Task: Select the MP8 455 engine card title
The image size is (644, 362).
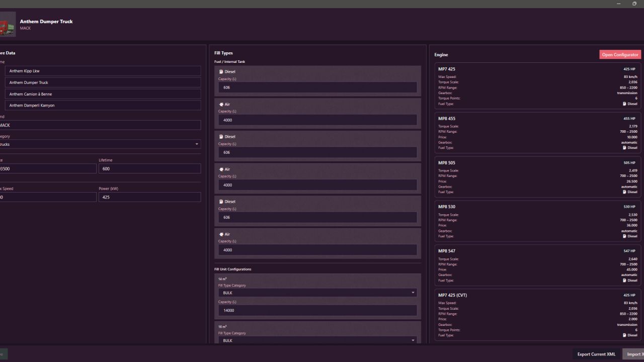Action: coord(447,119)
